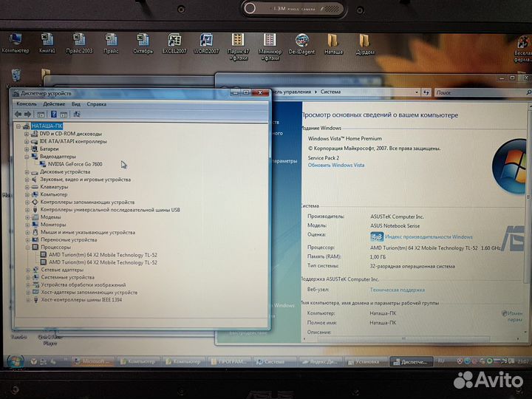This screenshot has width=532, height=399.
Task: Open the address bar history dropdown arrow
Action: 416,92
